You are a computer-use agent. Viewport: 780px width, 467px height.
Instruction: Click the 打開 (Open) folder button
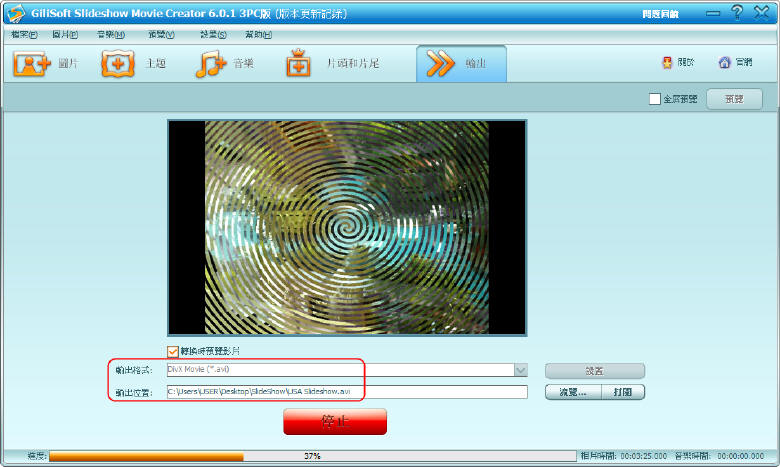[623, 392]
